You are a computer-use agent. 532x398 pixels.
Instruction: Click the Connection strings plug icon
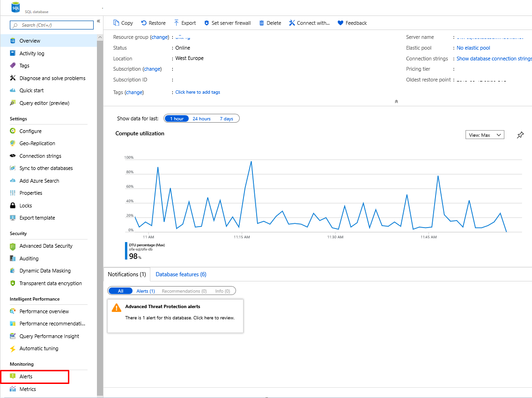[x=13, y=156]
